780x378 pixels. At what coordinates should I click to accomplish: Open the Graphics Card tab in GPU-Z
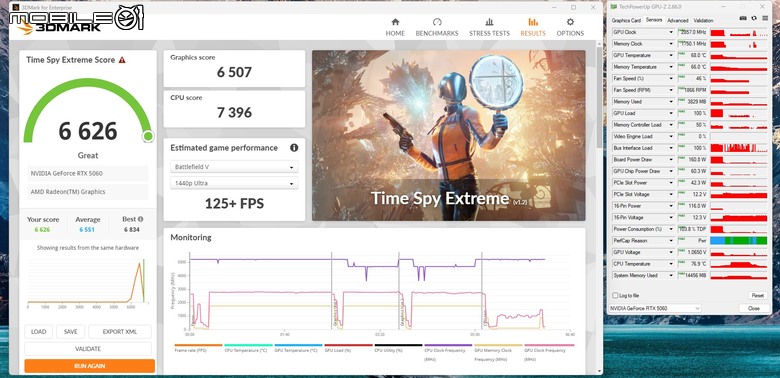pyautogui.click(x=626, y=20)
